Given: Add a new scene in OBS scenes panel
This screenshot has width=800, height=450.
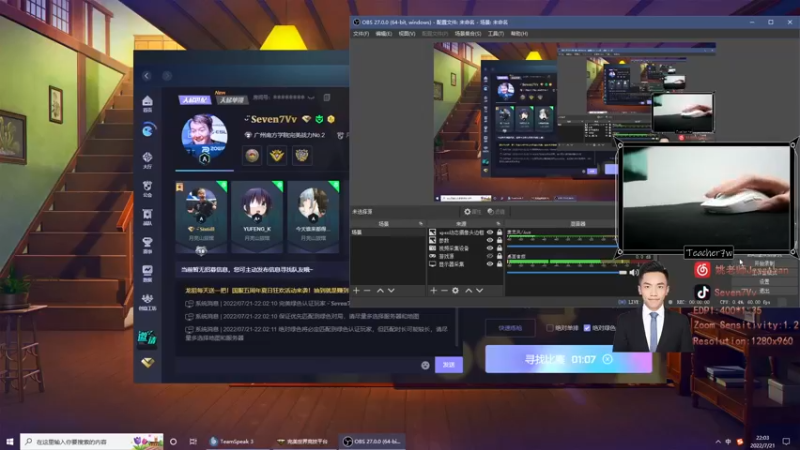Looking at the screenshot, I should click(356, 290).
